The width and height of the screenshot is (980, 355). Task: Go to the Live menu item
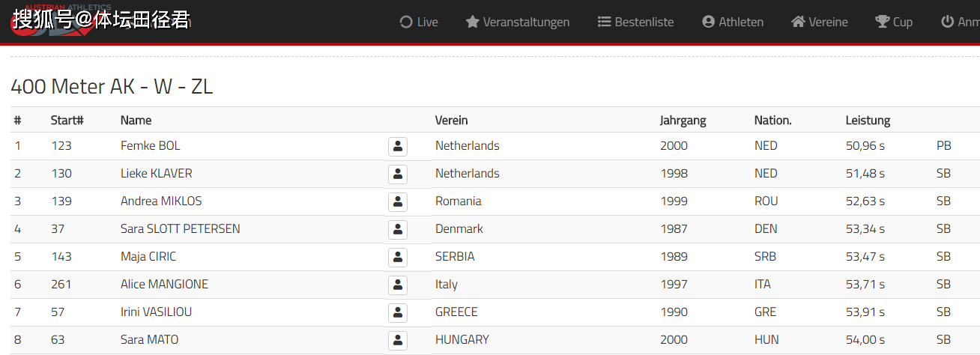click(x=419, y=22)
